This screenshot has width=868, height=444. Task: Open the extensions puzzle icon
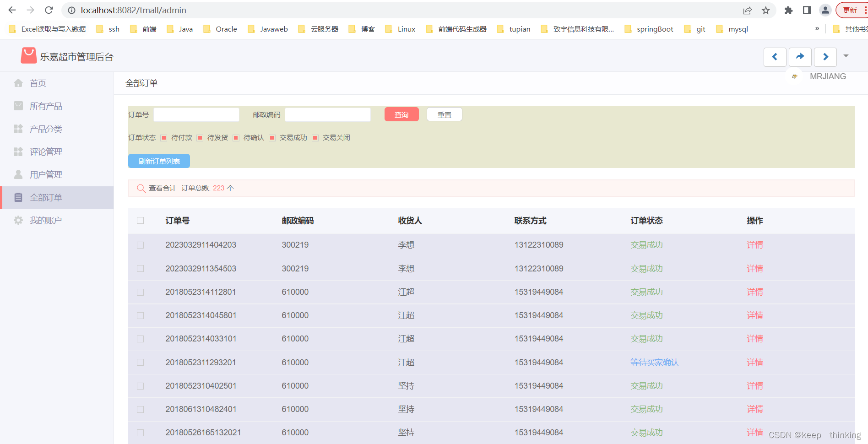788,10
